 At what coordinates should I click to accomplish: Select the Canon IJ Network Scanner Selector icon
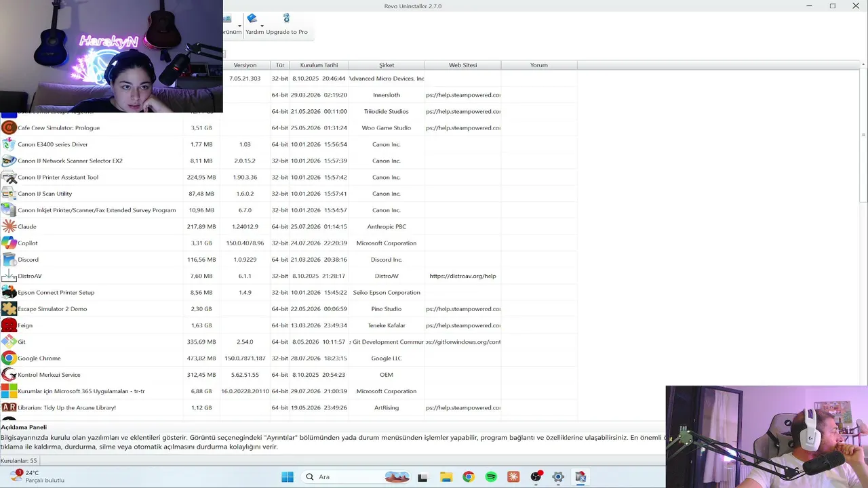click(x=9, y=161)
